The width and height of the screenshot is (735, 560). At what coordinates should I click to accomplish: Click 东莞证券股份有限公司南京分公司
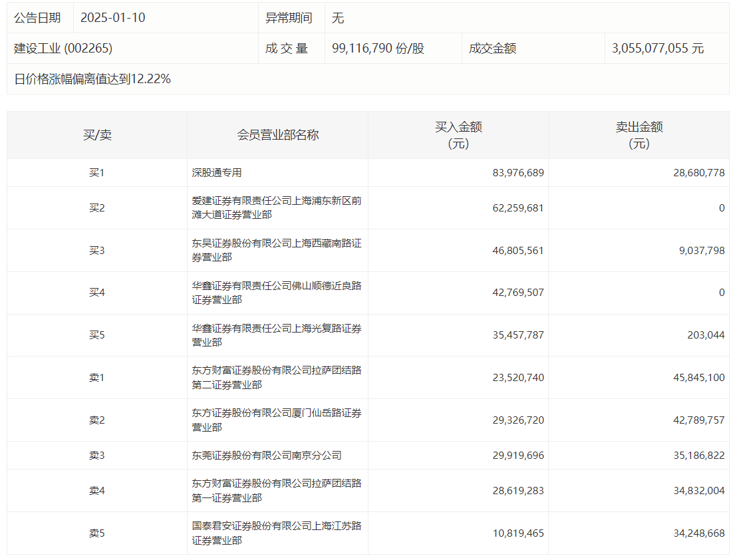click(x=266, y=455)
